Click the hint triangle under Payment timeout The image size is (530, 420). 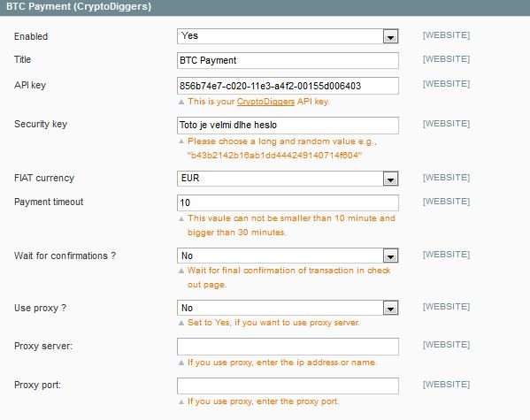(181, 218)
